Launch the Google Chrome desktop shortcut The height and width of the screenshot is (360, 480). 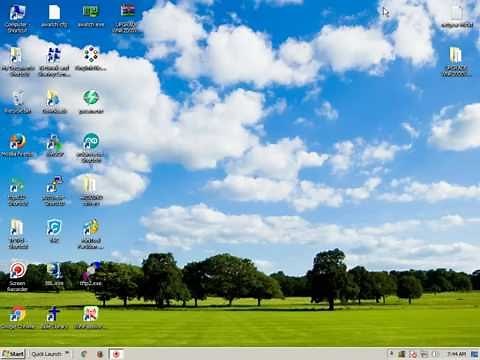pos(17,317)
